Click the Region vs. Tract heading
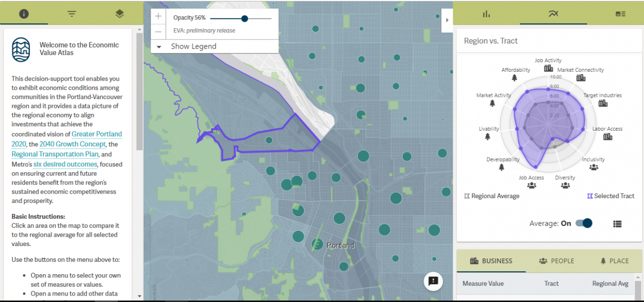The width and height of the screenshot is (644, 302). pyautogui.click(x=490, y=41)
